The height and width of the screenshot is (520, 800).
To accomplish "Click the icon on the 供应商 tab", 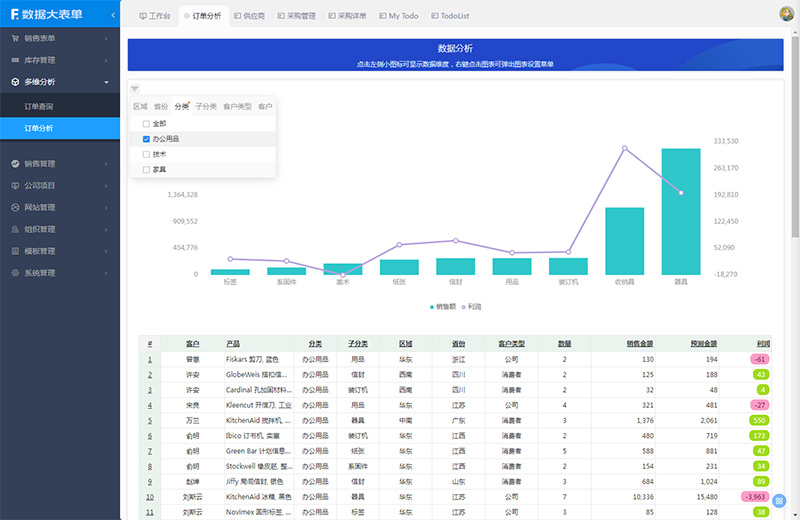I will pyautogui.click(x=237, y=16).
